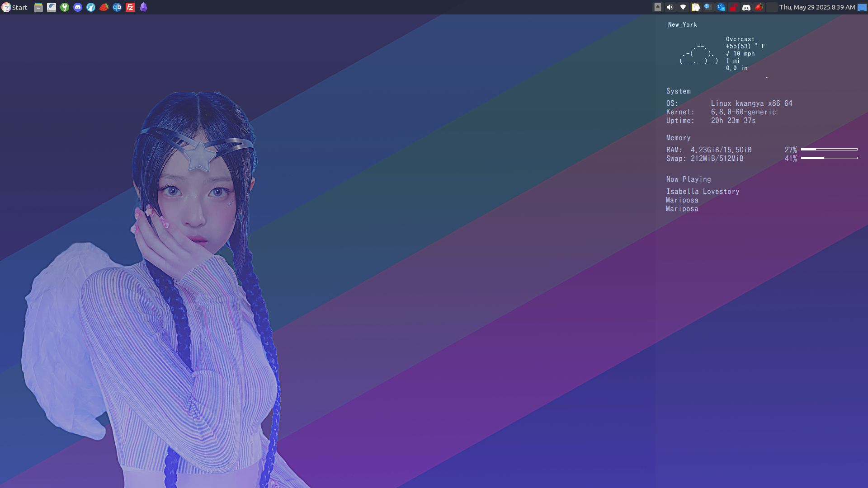The image size is (868, 488).
Task: Click the Linux kwangya x86_64 OS text
Action: point(751,103)
